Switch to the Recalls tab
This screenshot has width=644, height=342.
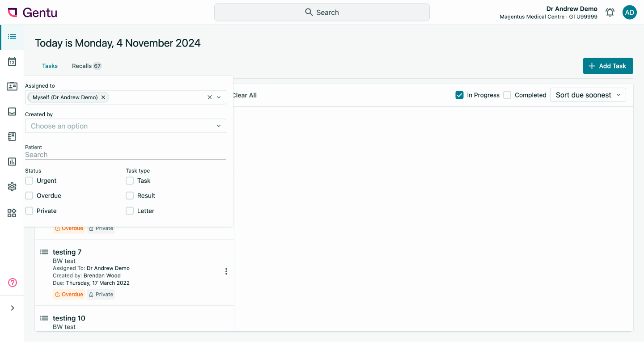click(86, 66)
